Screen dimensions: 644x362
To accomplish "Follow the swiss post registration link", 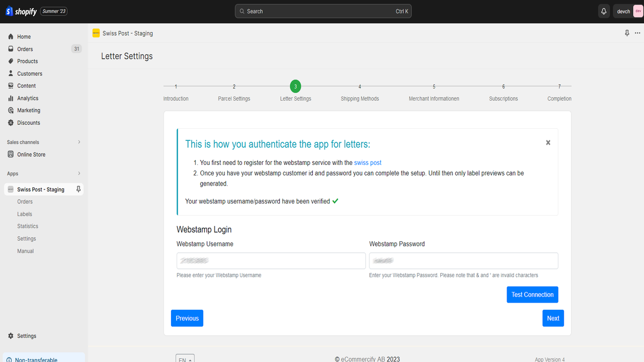I will point(367,162).
